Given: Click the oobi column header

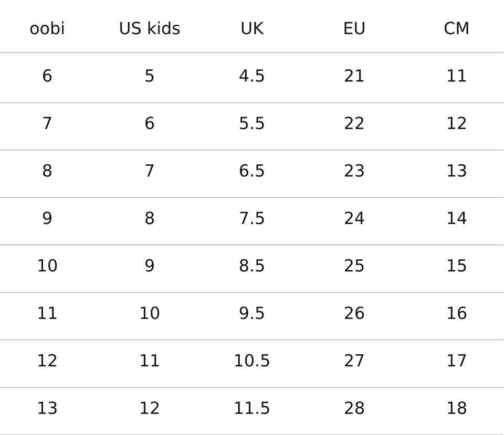Looking at the screenshot, I should [47, 28].
